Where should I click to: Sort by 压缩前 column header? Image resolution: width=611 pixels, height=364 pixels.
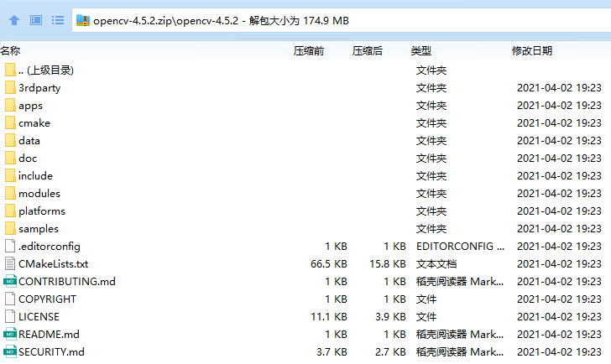309,50
